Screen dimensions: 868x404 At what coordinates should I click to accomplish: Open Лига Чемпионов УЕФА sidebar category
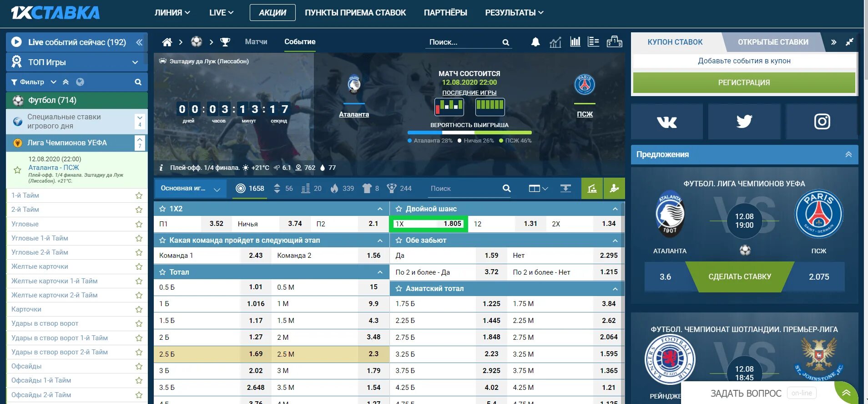coord(67,143)
